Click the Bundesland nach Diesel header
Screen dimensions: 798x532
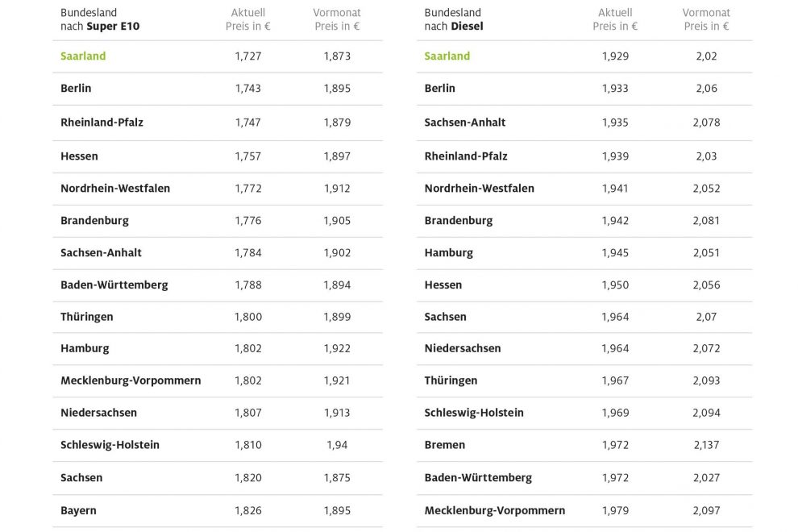click(x=453, y=19)
